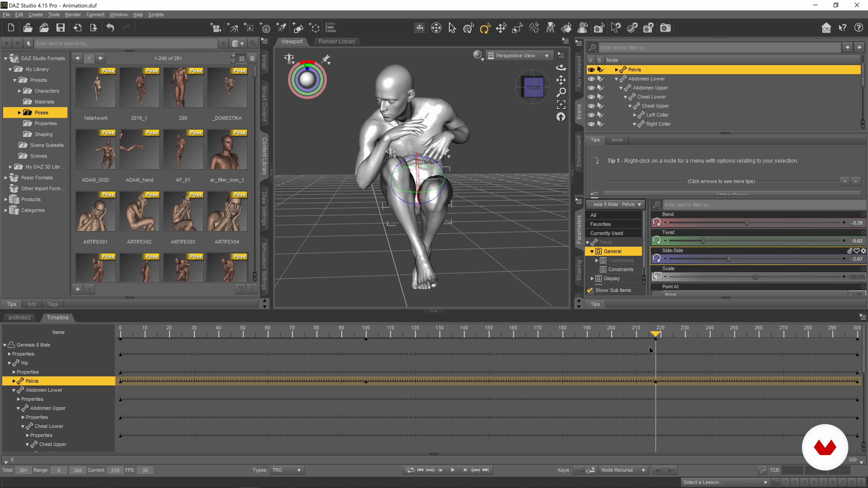Create a new scene file
Screen dimensions: 868x488
point(11,28)
